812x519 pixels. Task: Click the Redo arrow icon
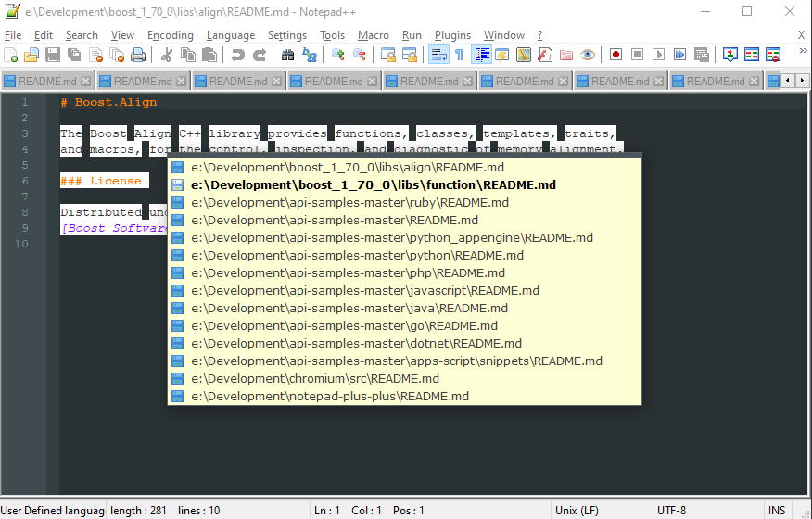pyautogui.click(x=259, y=55)
